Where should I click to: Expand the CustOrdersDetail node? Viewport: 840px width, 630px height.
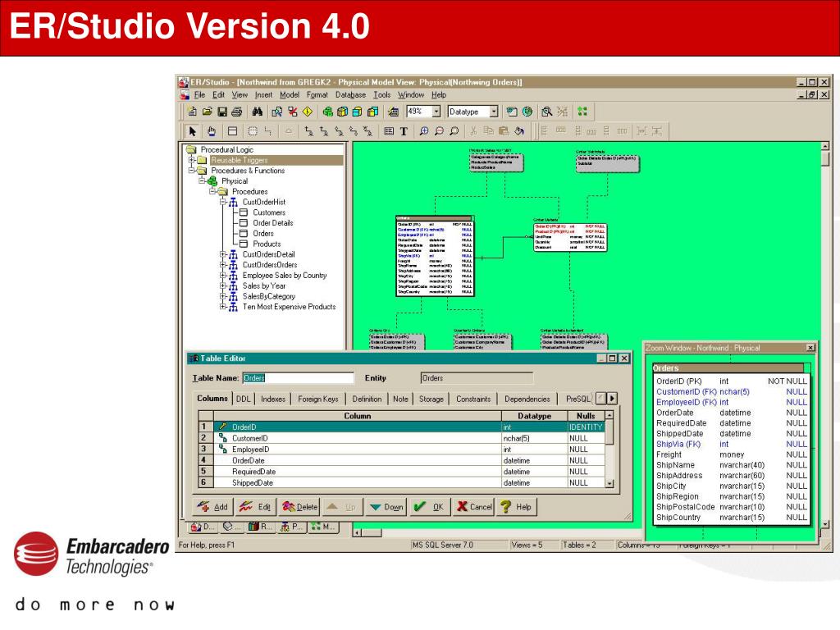[223, 254]
